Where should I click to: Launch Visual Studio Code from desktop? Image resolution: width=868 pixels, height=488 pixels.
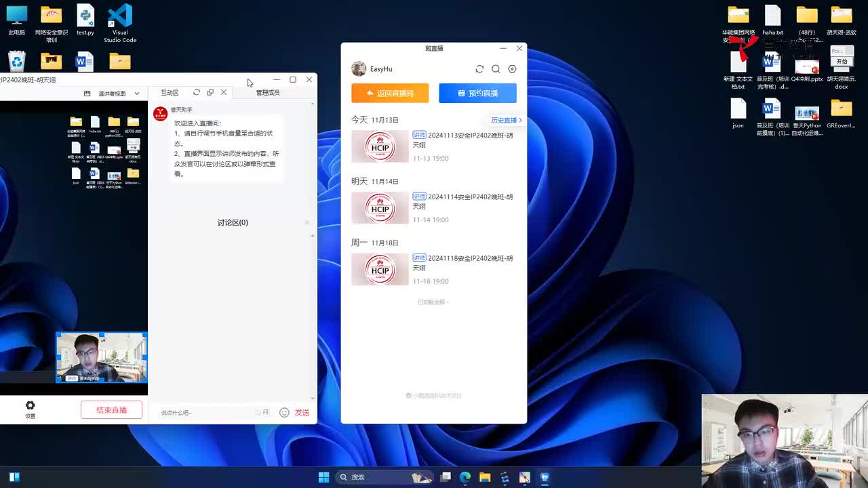click(x=120, y=24)
